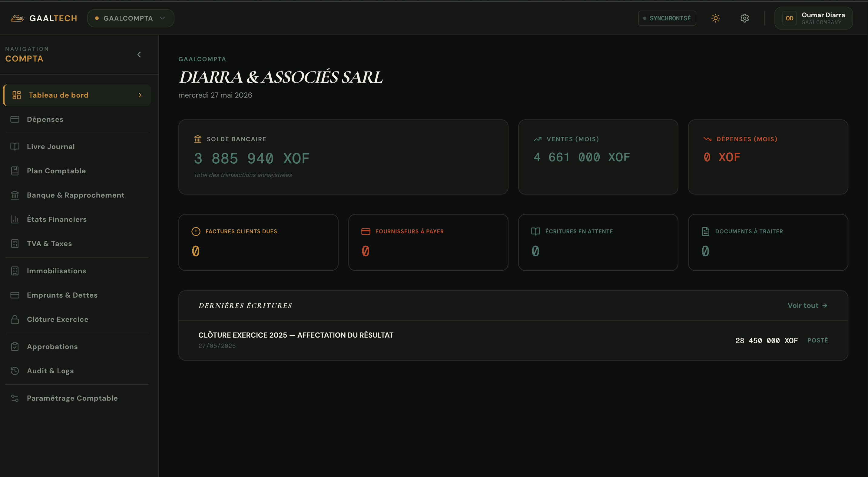The width and height of the screenshot is (868, 477).
Task: Expand the Tableau de bord chevron arrow
Action: (x=140, y=95)
